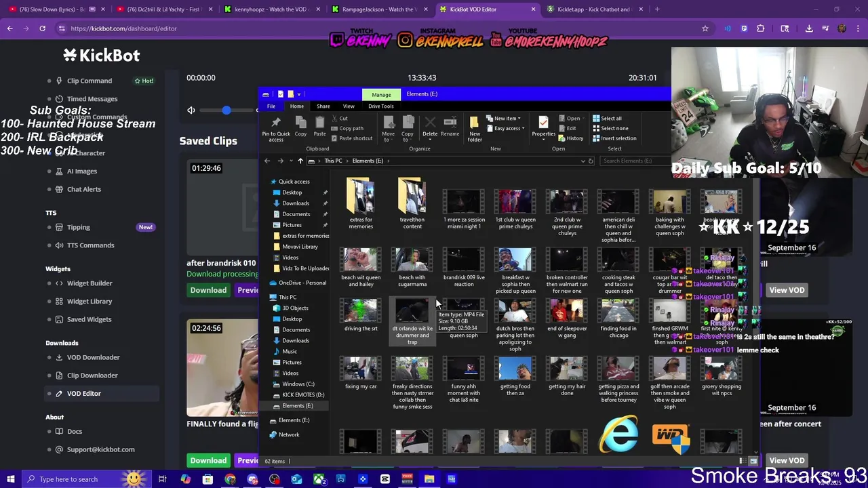Click View VOD for first September 16 entry
The image size is (868, 488).
[x=787, y=290]
